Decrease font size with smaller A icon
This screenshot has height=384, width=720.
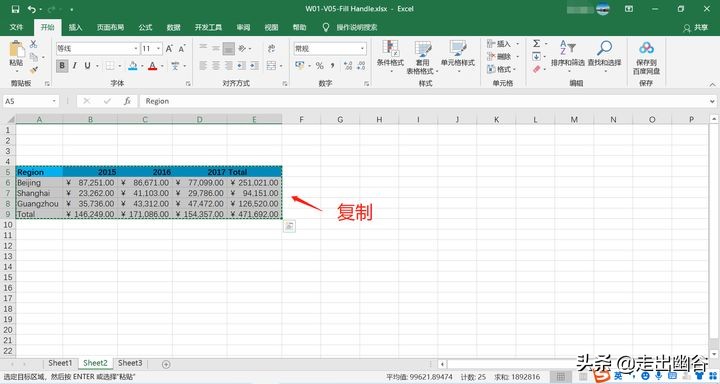[182, 48]
